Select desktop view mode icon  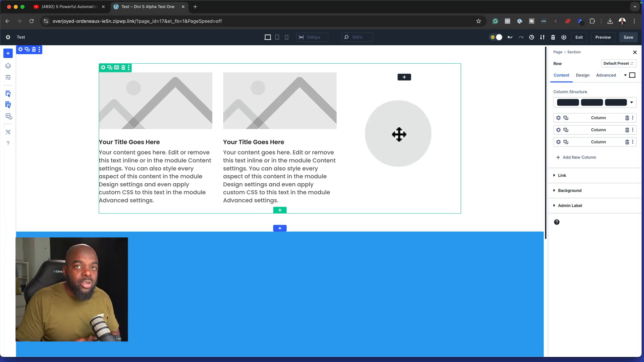point(268,37)
